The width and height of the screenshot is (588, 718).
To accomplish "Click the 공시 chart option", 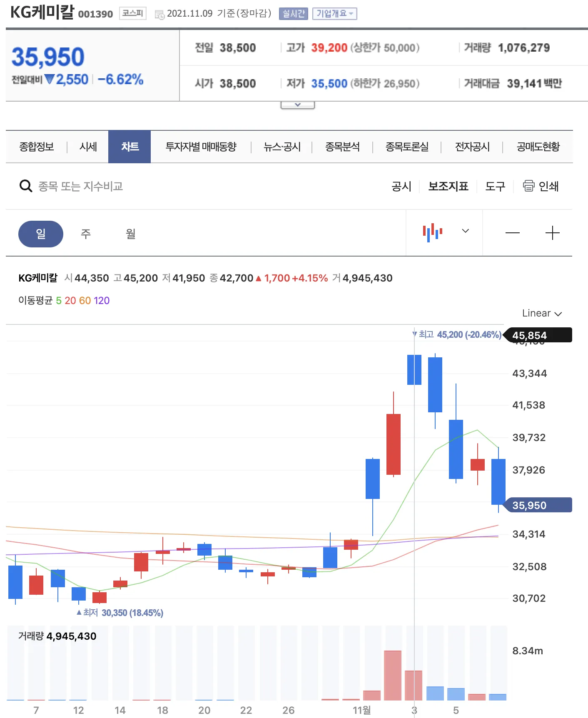I will [401, 186].
